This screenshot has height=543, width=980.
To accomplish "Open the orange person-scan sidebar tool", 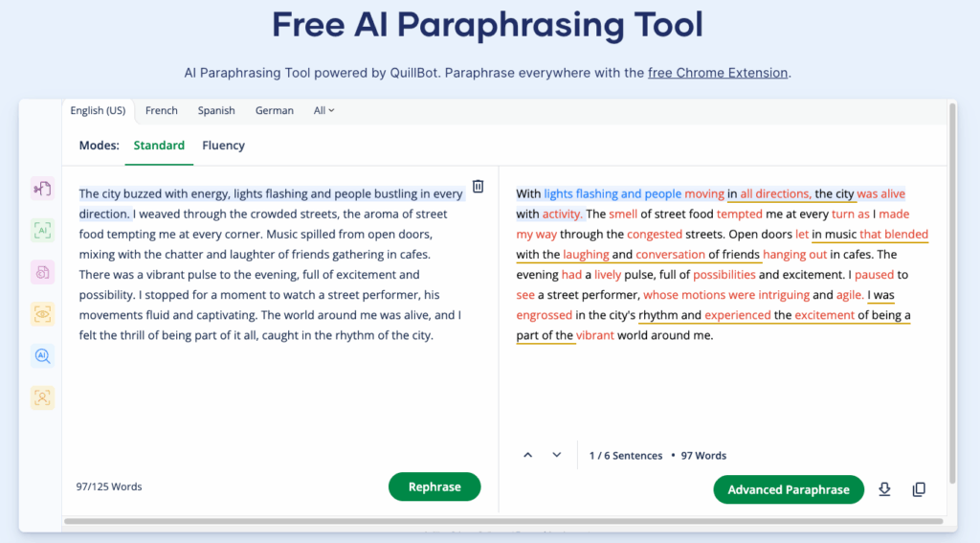I will [x=42, y=397].
